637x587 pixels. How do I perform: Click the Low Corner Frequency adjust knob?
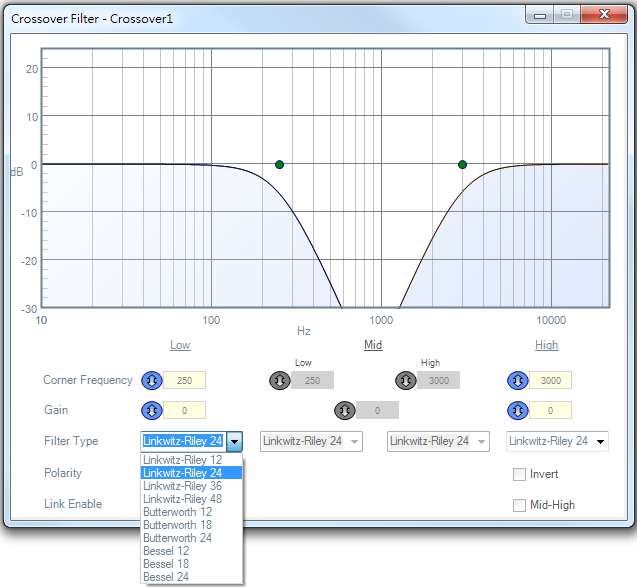pyautogui.click(x=152, y=381)
